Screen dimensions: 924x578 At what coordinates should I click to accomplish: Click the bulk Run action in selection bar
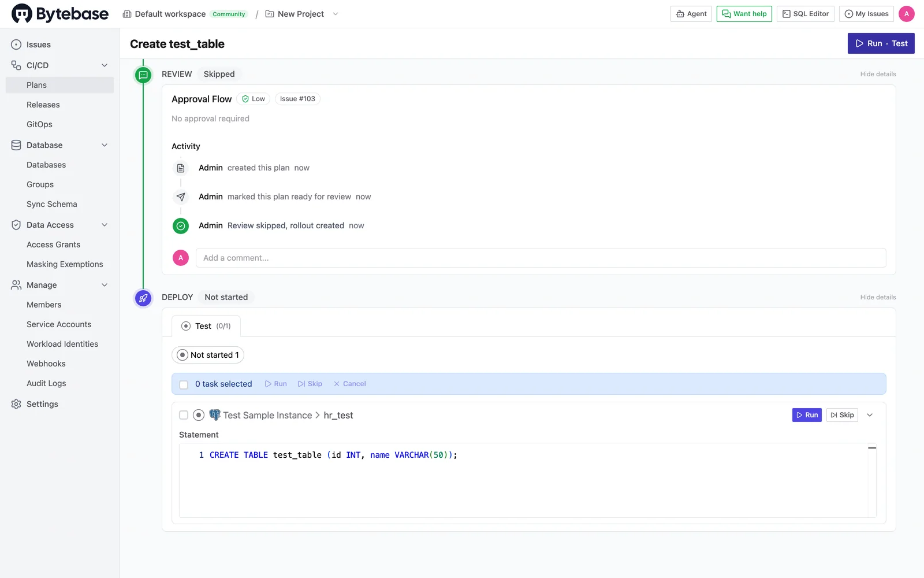pos(275,384)
